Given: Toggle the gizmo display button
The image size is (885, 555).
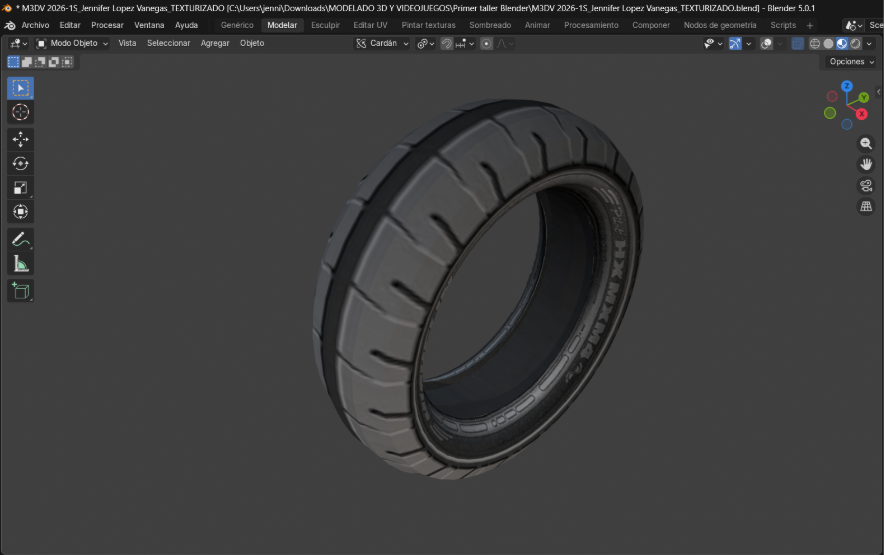Looking at the screenshot, I should (x=735, y=44).
